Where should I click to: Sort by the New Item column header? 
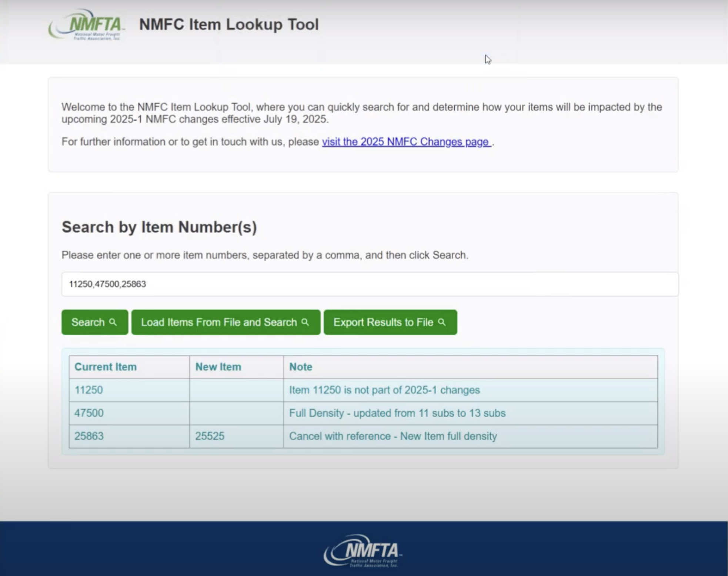[218, 367]
